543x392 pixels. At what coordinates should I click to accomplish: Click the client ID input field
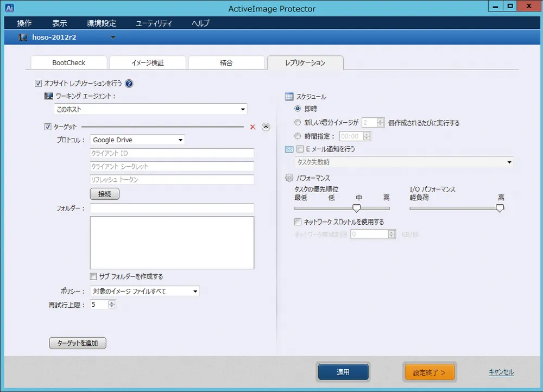(172, 153)
